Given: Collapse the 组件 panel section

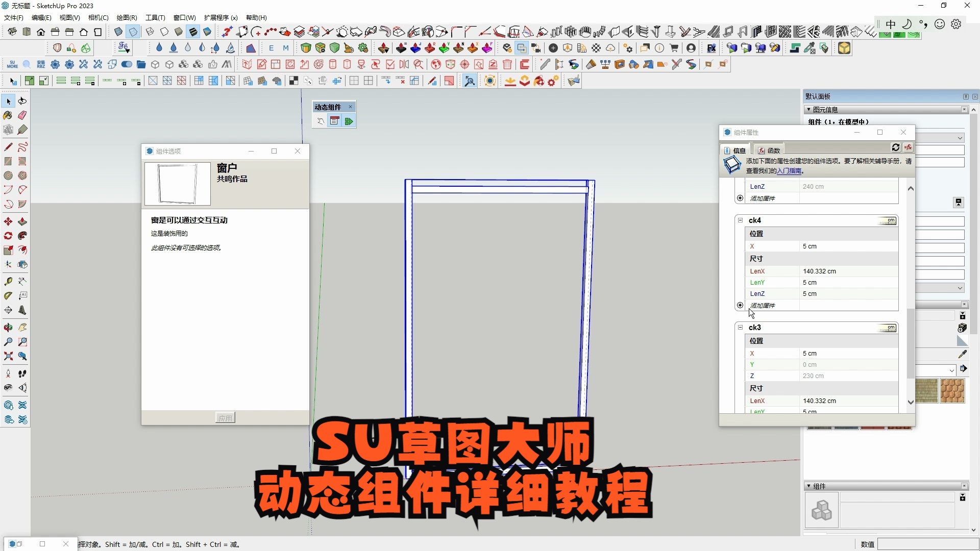Looking at the screenshot, I should click(x=808, y=486).
